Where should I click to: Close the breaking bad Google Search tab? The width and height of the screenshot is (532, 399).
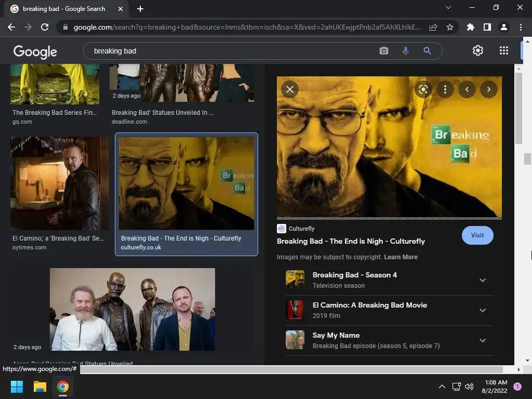[121, 9]
